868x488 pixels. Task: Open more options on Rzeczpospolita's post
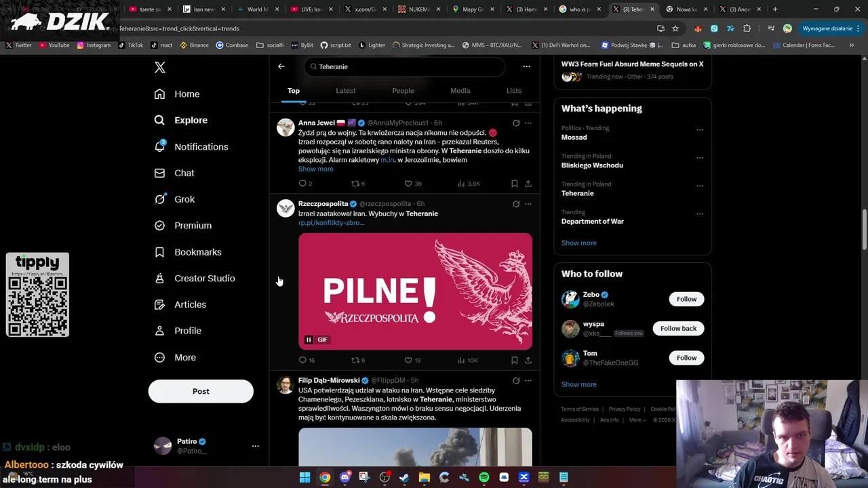click(528, 204)
